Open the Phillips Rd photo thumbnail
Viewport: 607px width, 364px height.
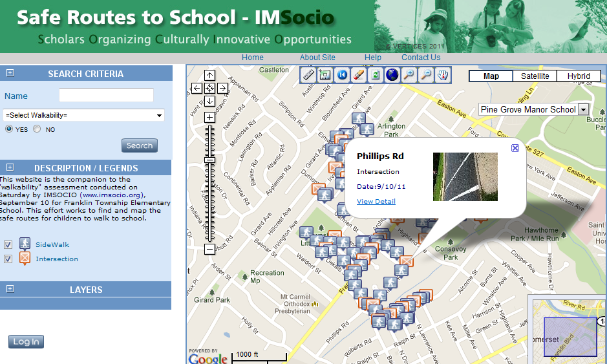[465, 177]
